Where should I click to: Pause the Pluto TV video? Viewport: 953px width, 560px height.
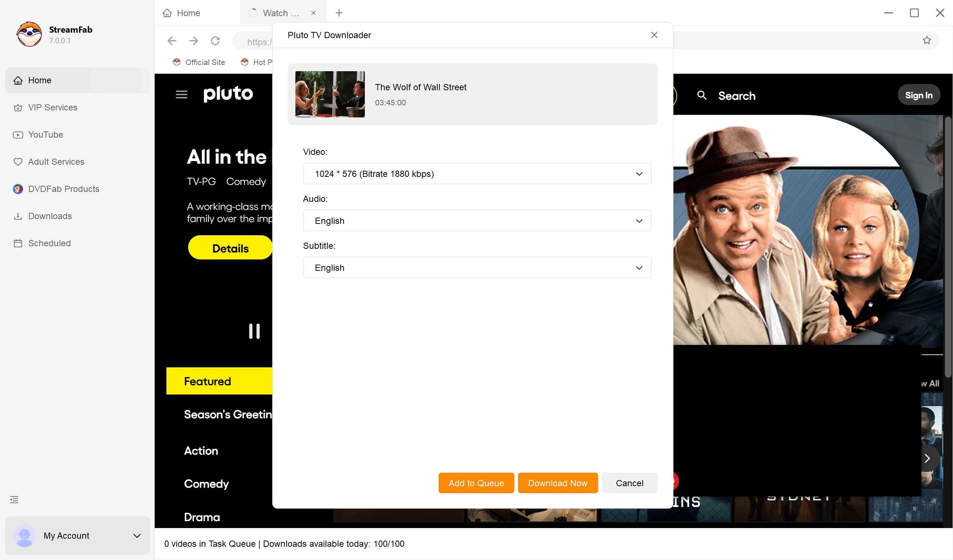coord(254,331)
